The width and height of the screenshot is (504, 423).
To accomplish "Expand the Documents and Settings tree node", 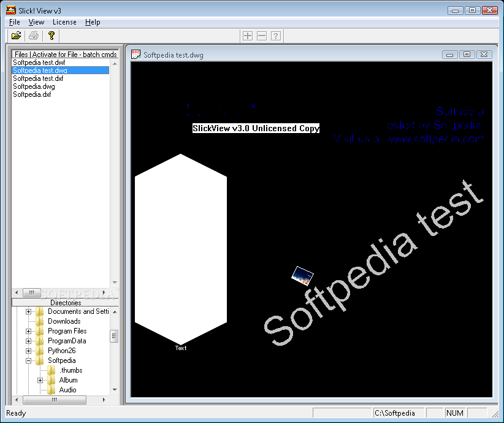I will 28,311.
